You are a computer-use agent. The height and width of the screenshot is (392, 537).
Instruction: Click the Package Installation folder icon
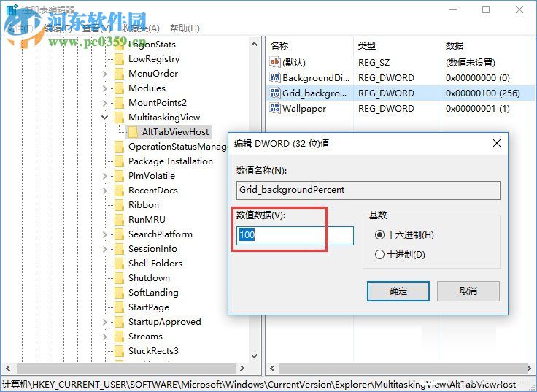click(x=119, y=161)
